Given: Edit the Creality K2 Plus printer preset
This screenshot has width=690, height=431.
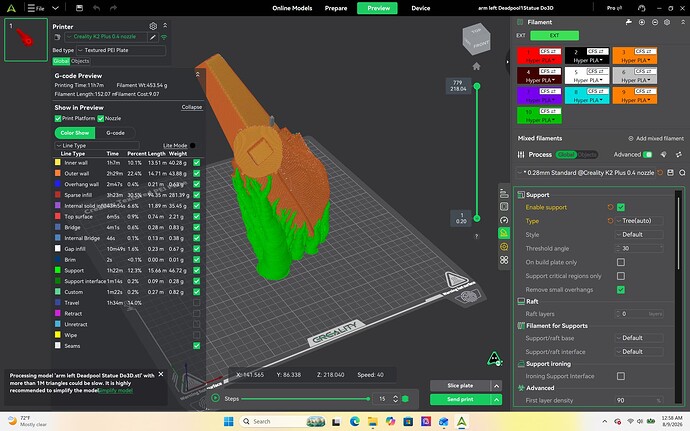Looking at the screenshot, I should 153,37.
